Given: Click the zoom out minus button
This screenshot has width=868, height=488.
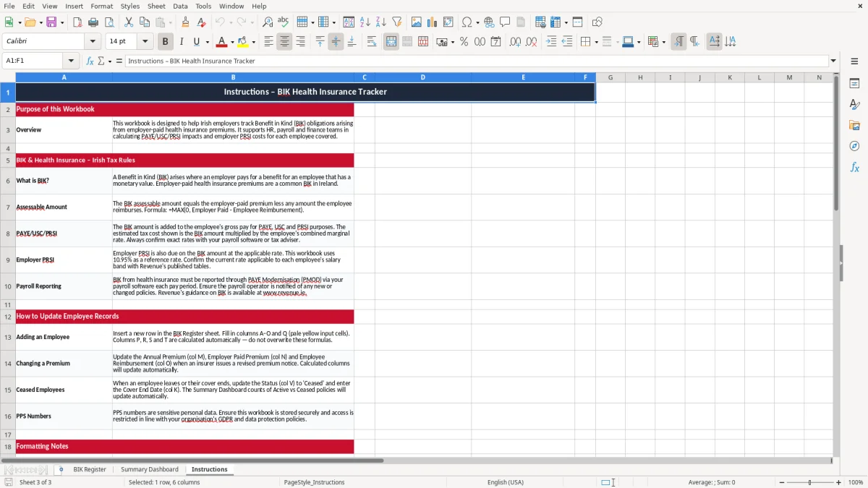Looking at the screenshot, I should (780, 482).
